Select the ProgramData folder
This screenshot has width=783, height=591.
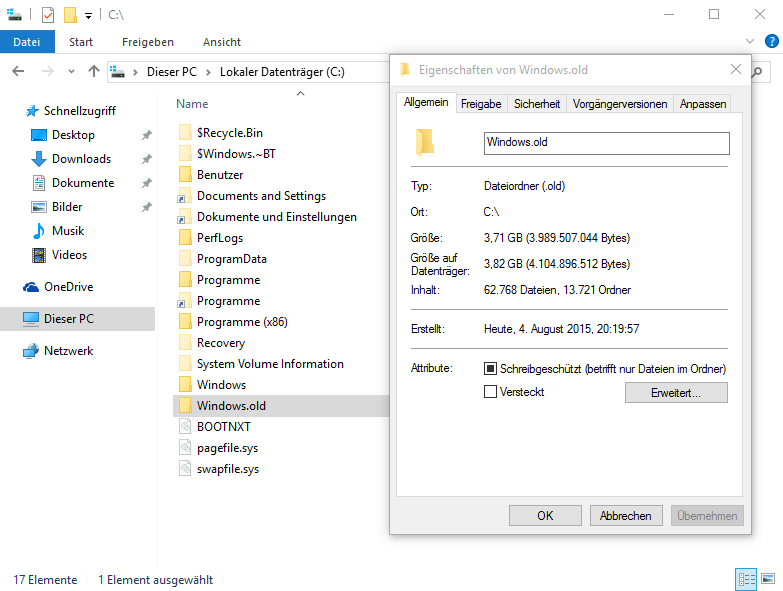[232, 259]
